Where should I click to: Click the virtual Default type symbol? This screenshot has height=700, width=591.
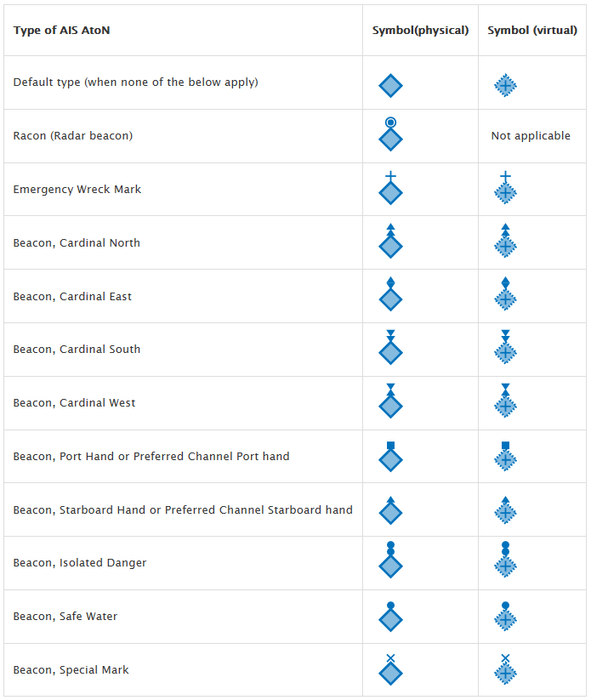point(505,85)
